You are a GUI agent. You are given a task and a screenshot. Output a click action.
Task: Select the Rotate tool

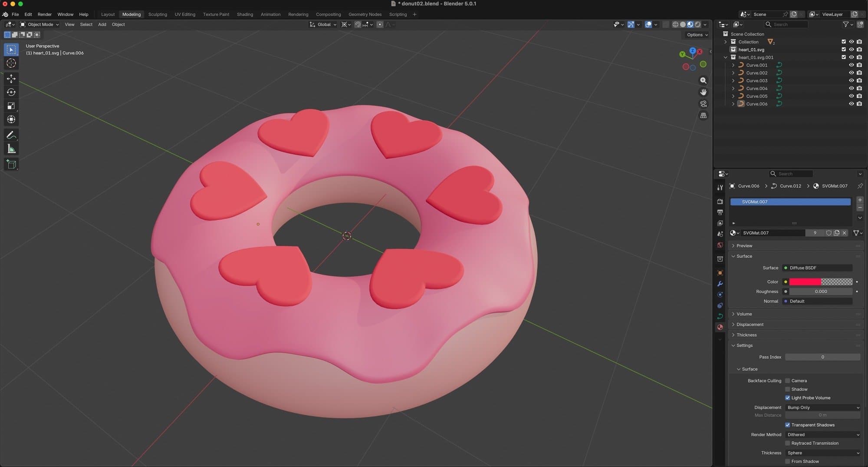click(11, 92)
